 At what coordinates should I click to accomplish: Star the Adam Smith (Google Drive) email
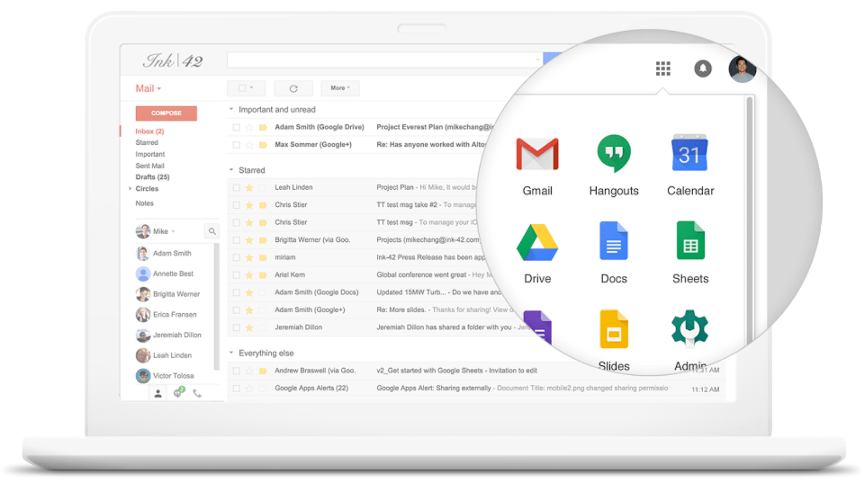coord(249,127)
